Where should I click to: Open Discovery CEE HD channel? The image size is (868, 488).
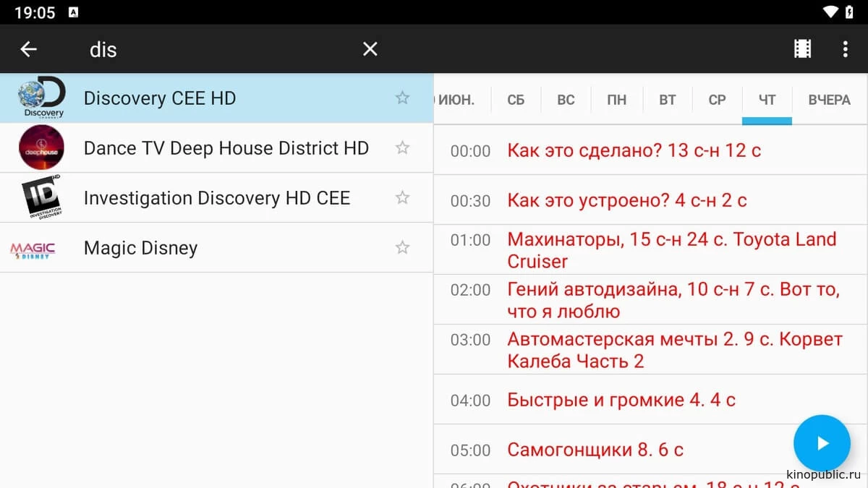[217, 98]
